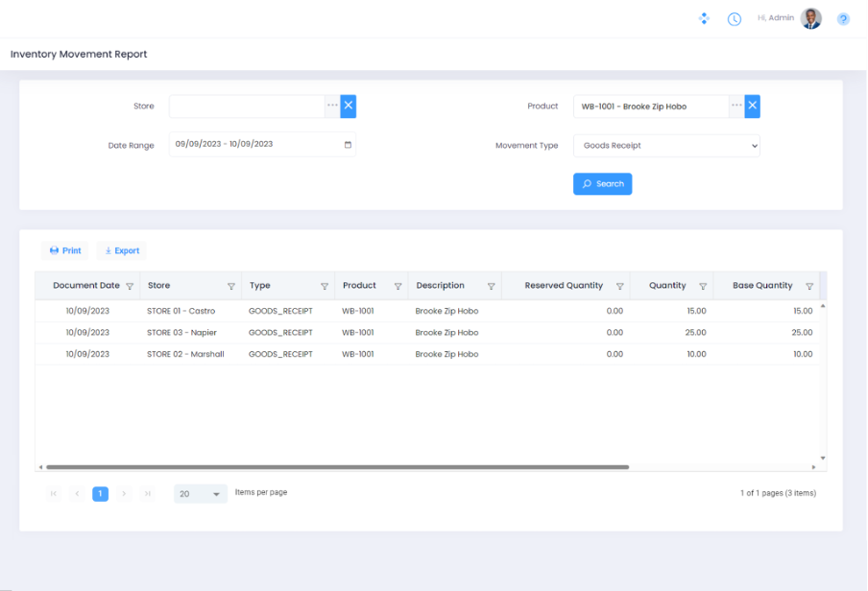
Task: Clear the Store field with X
Action: click(x=349, y=106)
